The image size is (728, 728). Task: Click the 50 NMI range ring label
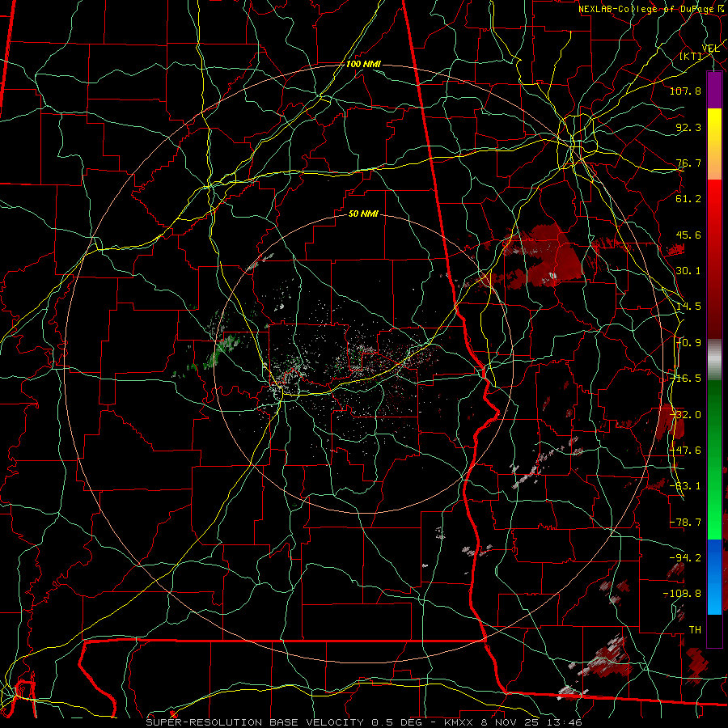point(363,214)
